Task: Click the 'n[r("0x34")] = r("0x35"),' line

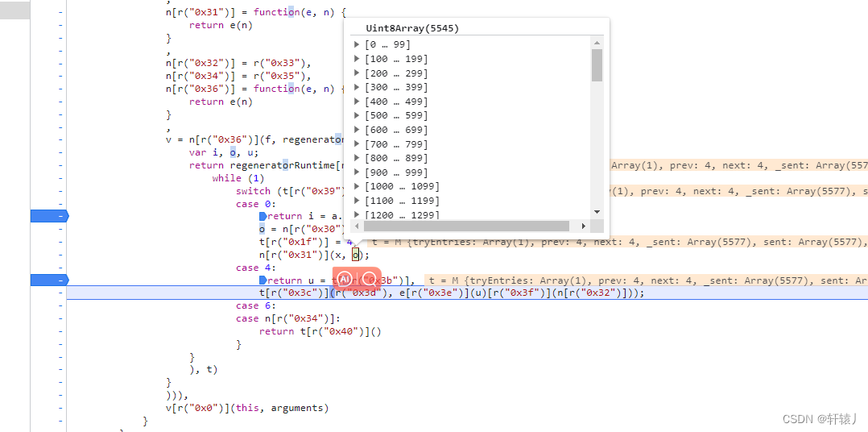Action: point(238,76)
